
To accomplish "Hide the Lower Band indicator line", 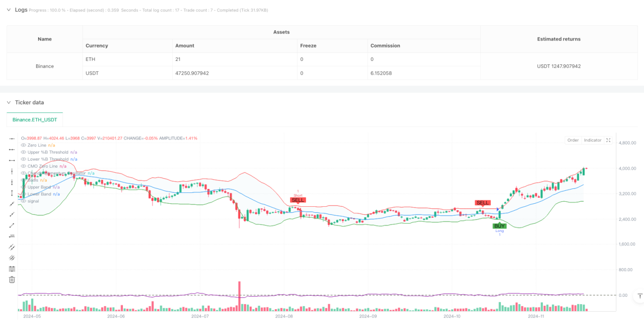I will [23, 194].
